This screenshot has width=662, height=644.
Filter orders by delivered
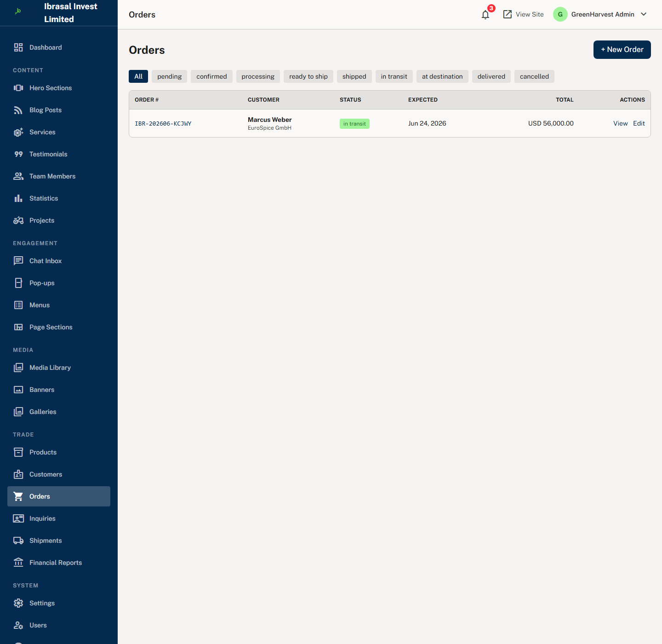491,76
